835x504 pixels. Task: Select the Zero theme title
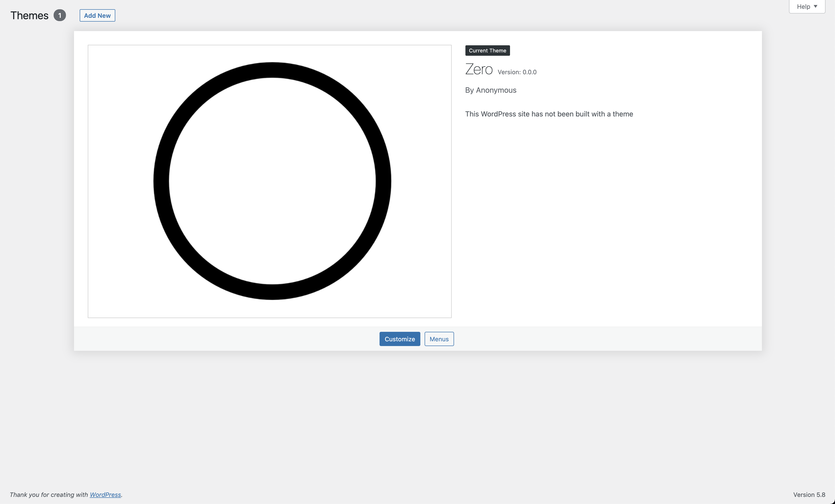point(478,70)
